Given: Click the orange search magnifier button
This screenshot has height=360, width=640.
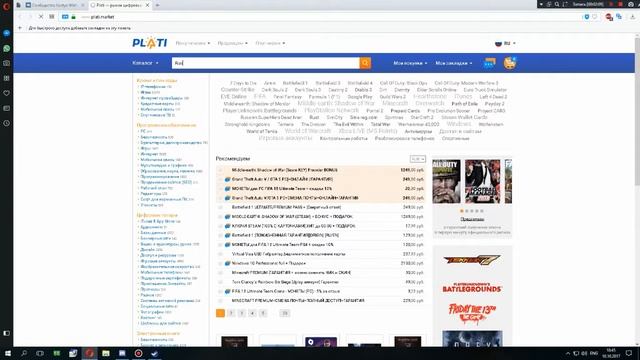Looking at the screenshot, I should tap(365, 63).
